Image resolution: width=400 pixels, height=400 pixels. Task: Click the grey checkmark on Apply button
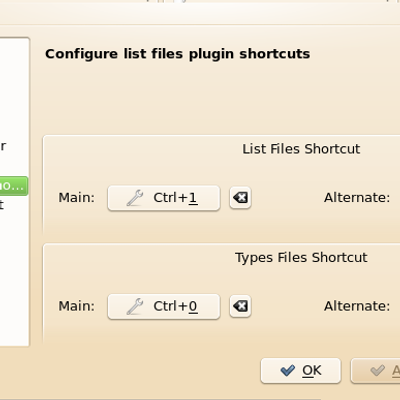pyautogui.click(x=377, y=370)
